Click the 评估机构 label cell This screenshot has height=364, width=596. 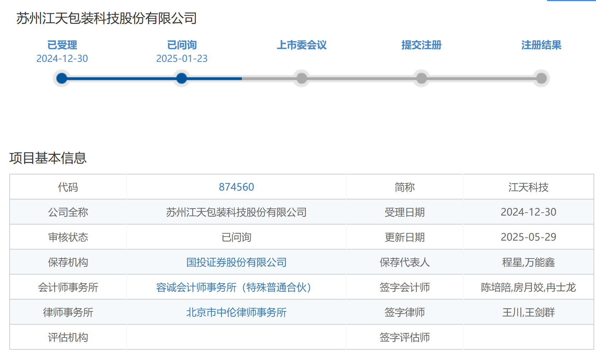click(x=68, y=337)
